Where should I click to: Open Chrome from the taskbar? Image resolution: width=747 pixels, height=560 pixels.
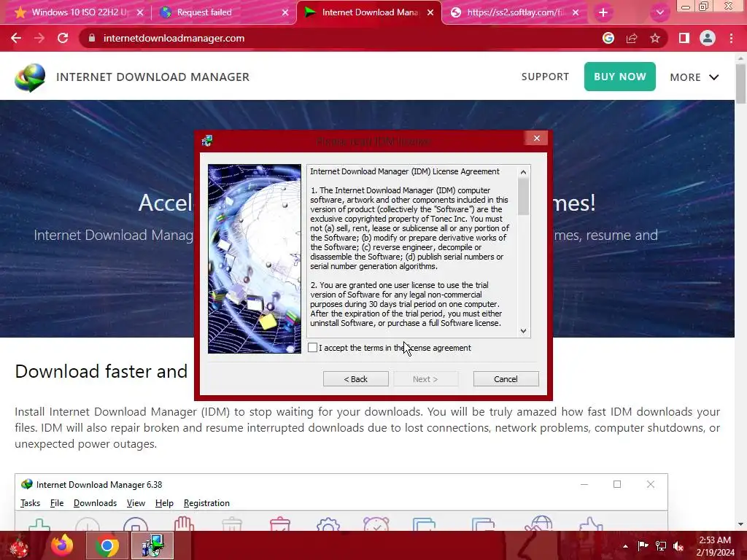107,545
